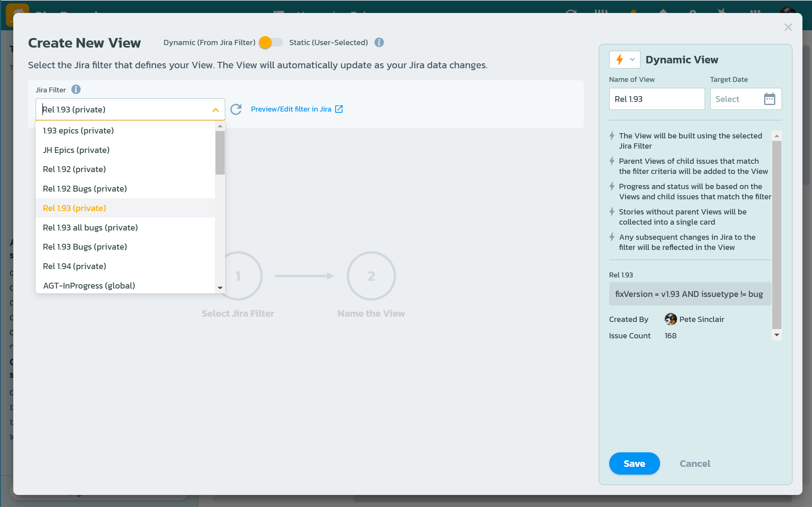Open the lightning view-type dropdown

click(x=625, y=59)
